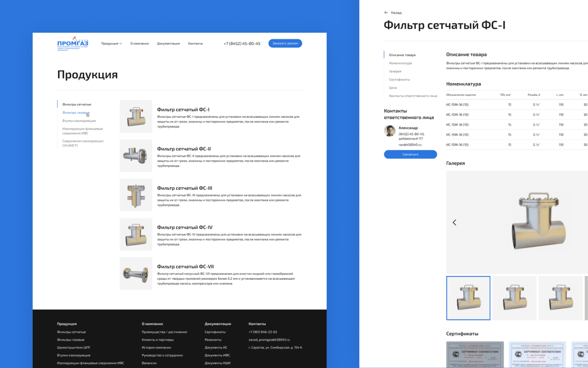This screenshot has height=368, width=588.
Task: Click the Заказать звонок button
Action: (285, 43)
